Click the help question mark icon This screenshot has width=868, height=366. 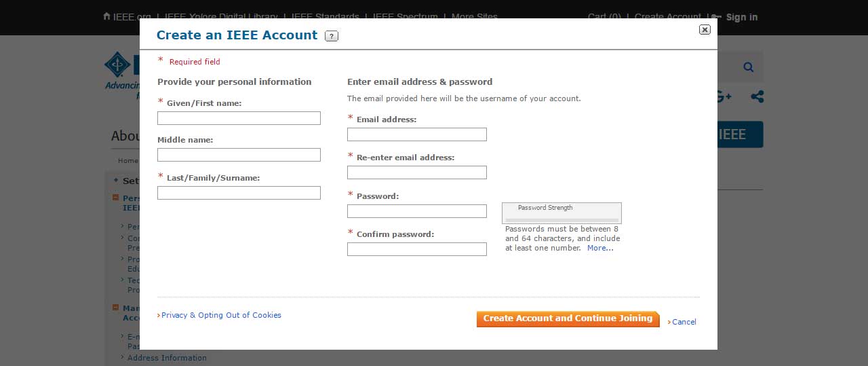tap(331, 36)
